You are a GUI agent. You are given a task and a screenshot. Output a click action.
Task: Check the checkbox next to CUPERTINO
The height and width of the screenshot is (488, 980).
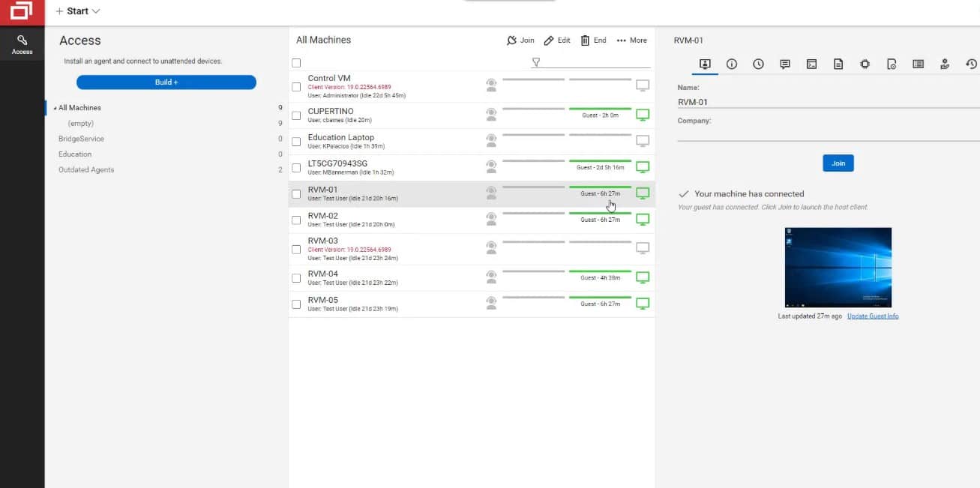[296, 114]
